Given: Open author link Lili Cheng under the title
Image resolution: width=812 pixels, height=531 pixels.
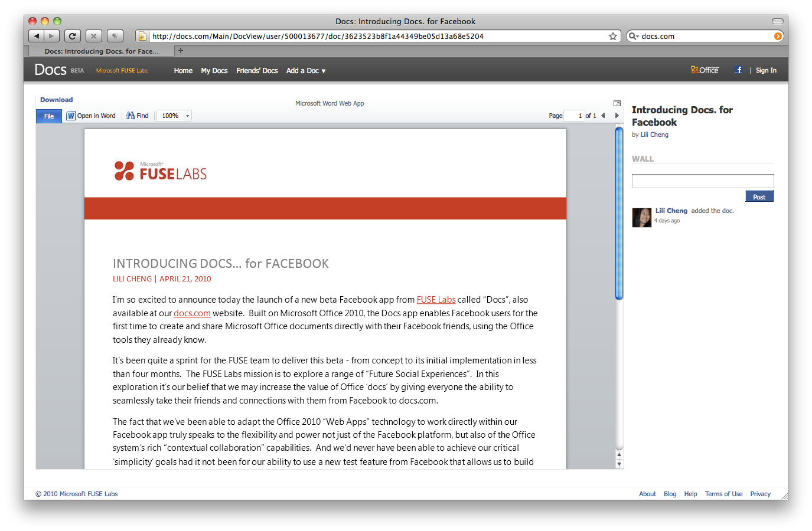Looking at the screenshot, I should [654, 135].
